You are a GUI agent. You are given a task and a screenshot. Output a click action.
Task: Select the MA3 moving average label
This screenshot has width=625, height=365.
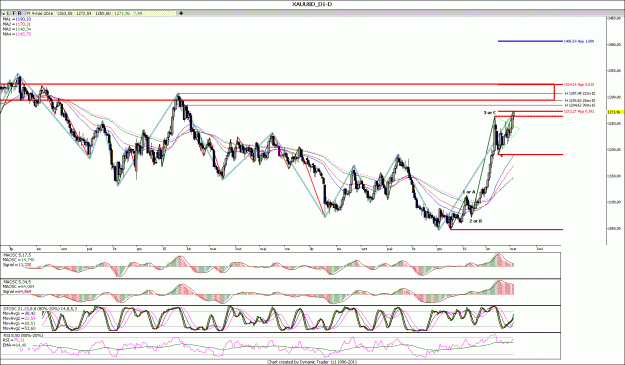(17, 29)
